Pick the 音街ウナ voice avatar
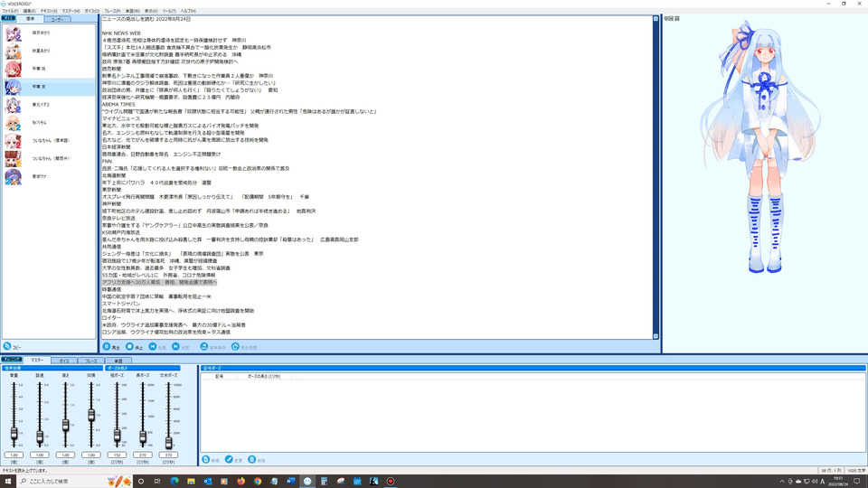Image resolution: width=868 pixels, height=488 pixels. pyautogui.click(x=14, y=176)
